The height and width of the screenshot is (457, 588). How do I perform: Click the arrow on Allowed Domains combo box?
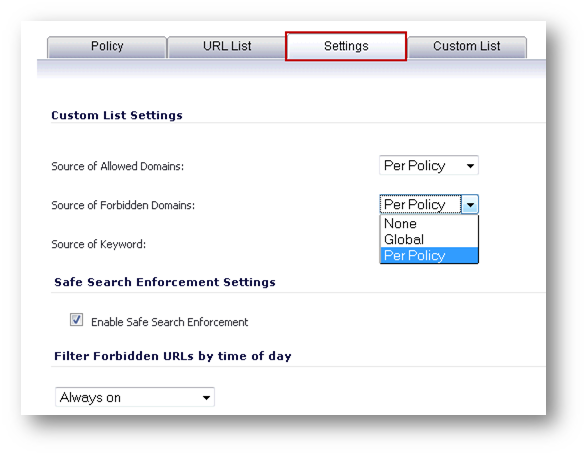pyautogui.click(x=470, y=166)
